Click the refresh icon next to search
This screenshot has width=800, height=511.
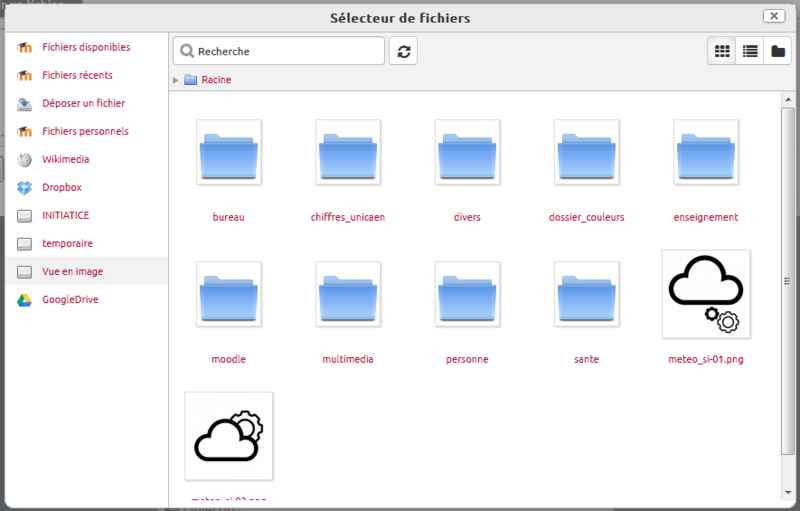[x=404, y=51]
